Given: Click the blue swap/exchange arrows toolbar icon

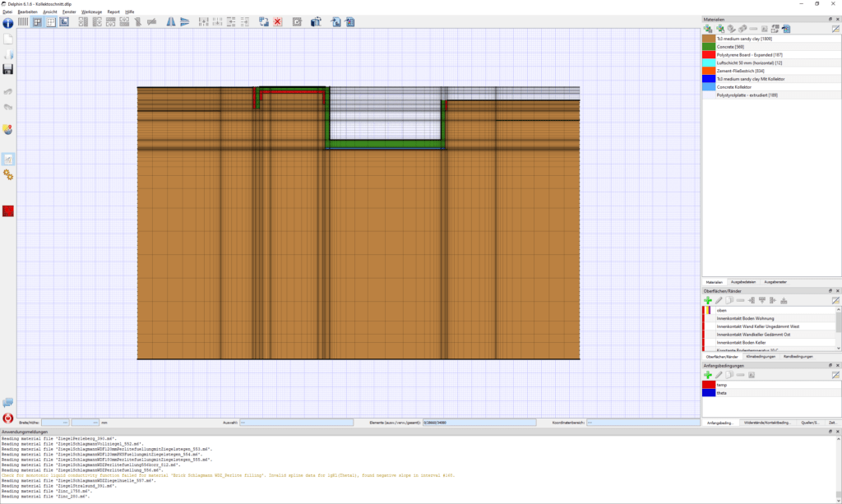Looking at the screenshot, I should coord(264,22).
